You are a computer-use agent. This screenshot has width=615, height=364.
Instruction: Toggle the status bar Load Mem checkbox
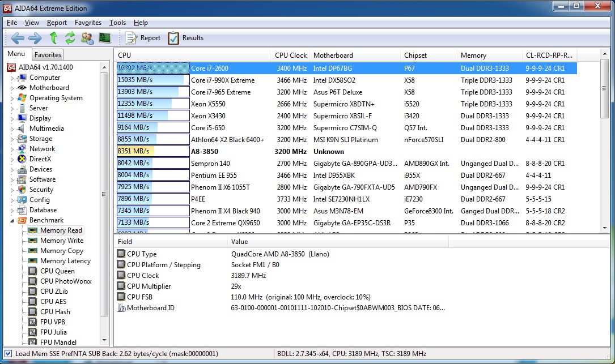(x=8, y=354)
